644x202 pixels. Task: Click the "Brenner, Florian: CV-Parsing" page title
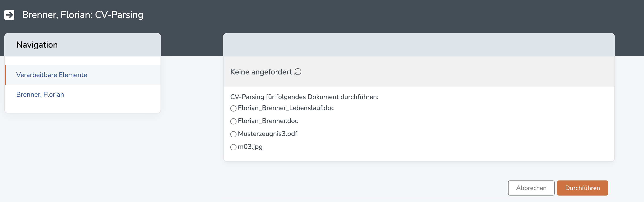coord(82,15)
